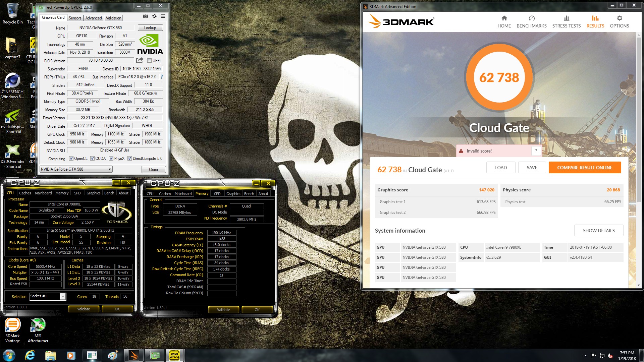Click the BIOS export share icon in GPU-Z

tap(140, 60)
